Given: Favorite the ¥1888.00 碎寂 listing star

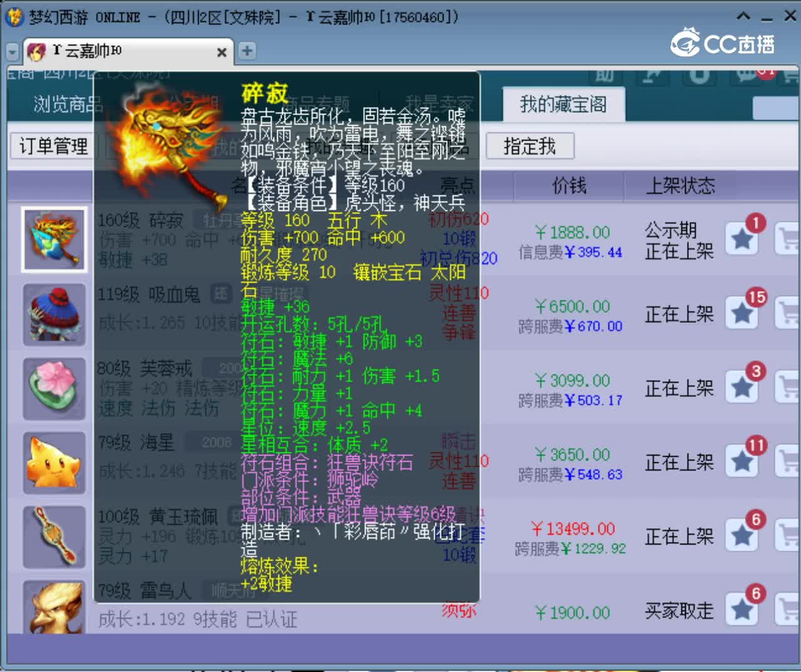Looking at the screenshot, I should point(742,239).
